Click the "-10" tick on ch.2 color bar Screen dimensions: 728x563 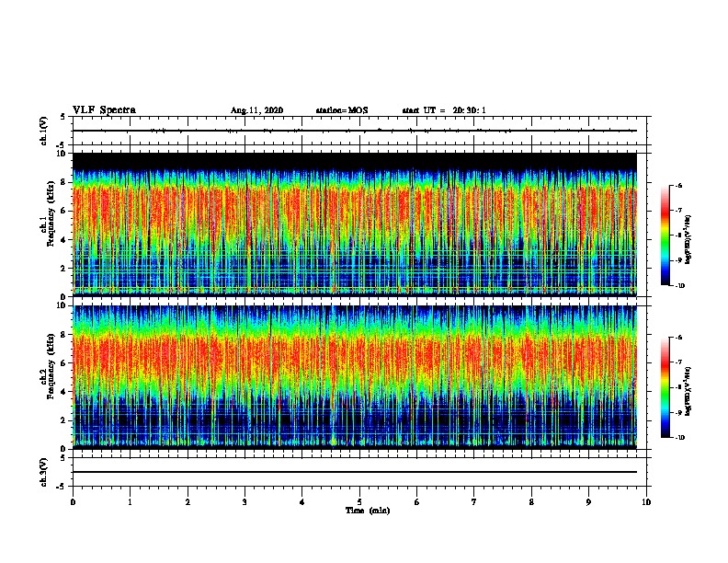coord(679,438)
